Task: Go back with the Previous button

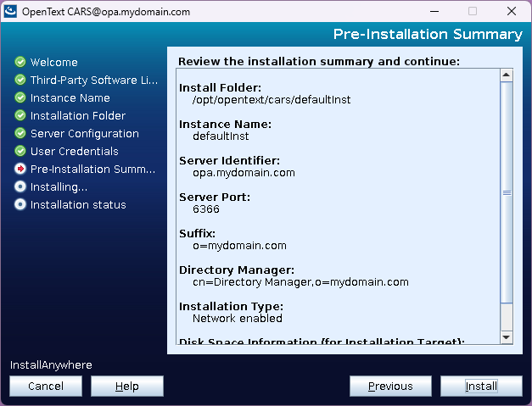Action: pyautogui.click(x=390, y=386)
